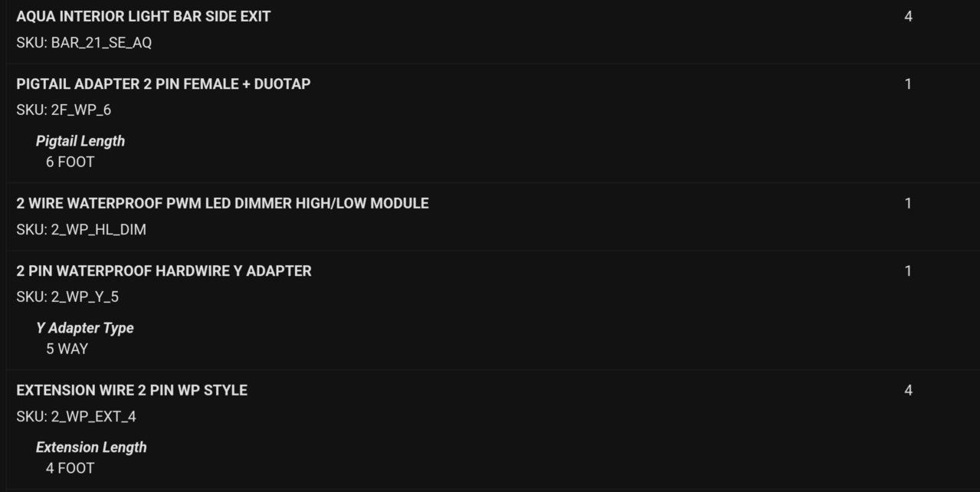
Task: Select the 5 WAY adapter type value
Action: click(67, 349)
